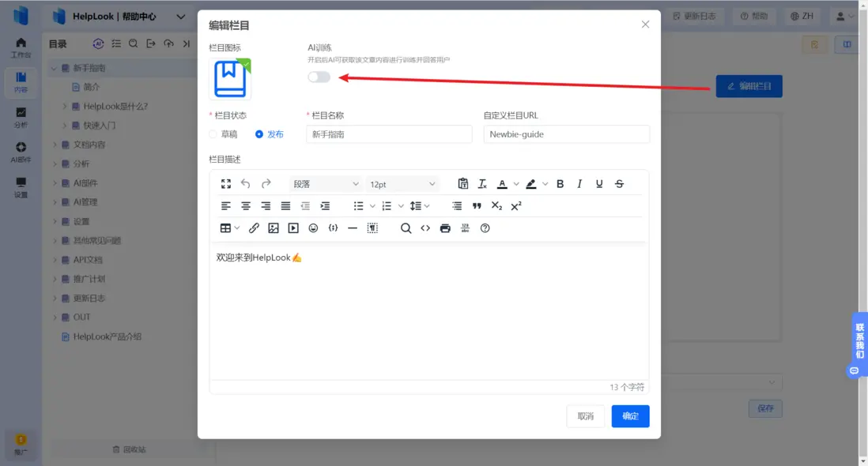This screenshot has height=466, width=868.
Task: Insert emoji icon
Action: point(313,228)
